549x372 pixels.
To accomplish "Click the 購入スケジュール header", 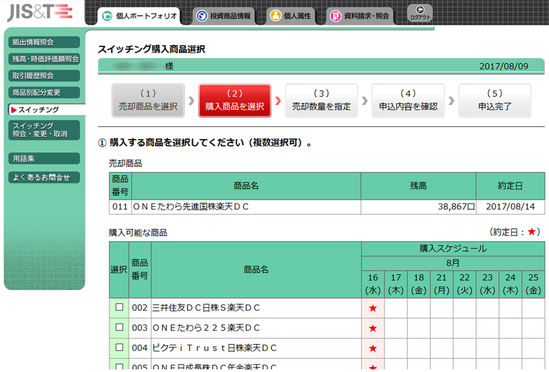I will point(453,249).
